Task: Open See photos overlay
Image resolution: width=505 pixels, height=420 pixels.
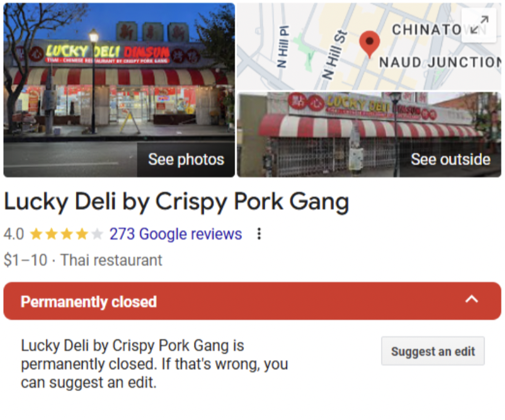Action: coord(186,159)
